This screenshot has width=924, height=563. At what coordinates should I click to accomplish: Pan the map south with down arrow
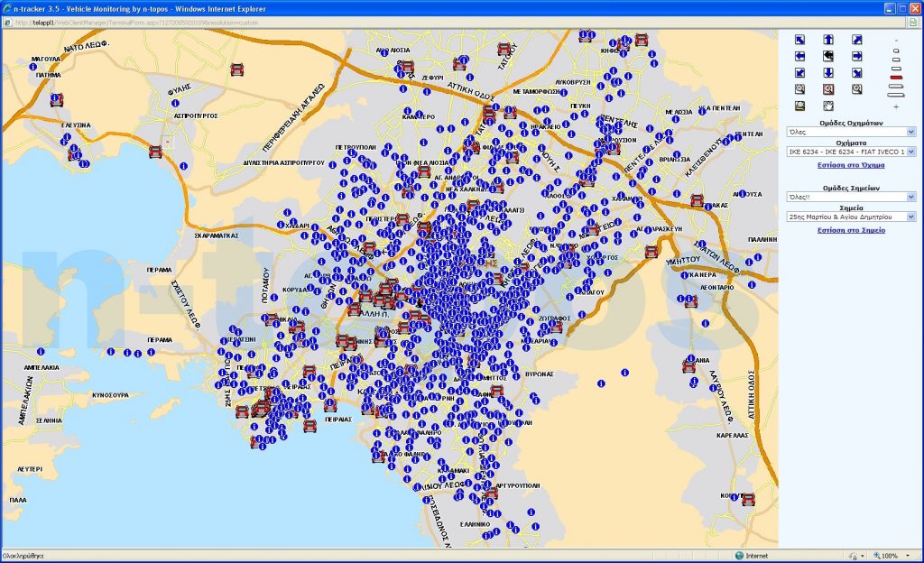828,73
